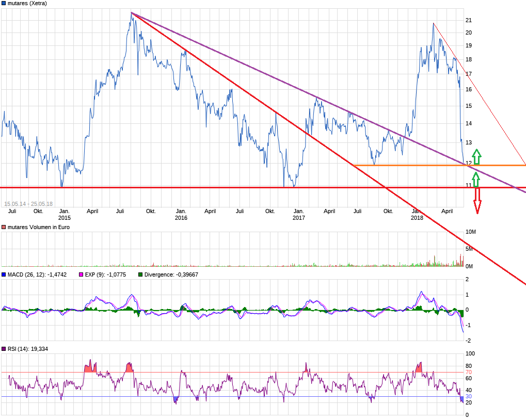This screenshot has height=420, width=526.
Task: Click the 2018 year label on time axis
Action: click(417, 218)
